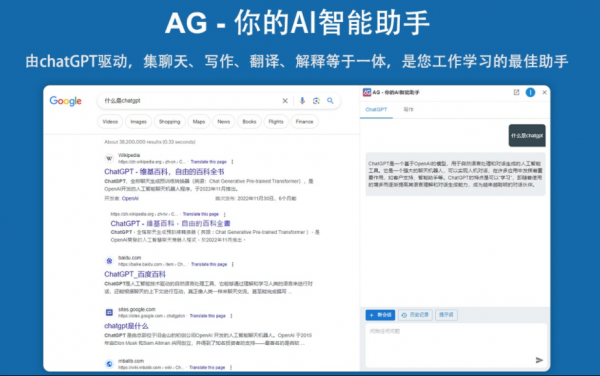Click the 'About 38,200,000 results' text

(150, 142)
